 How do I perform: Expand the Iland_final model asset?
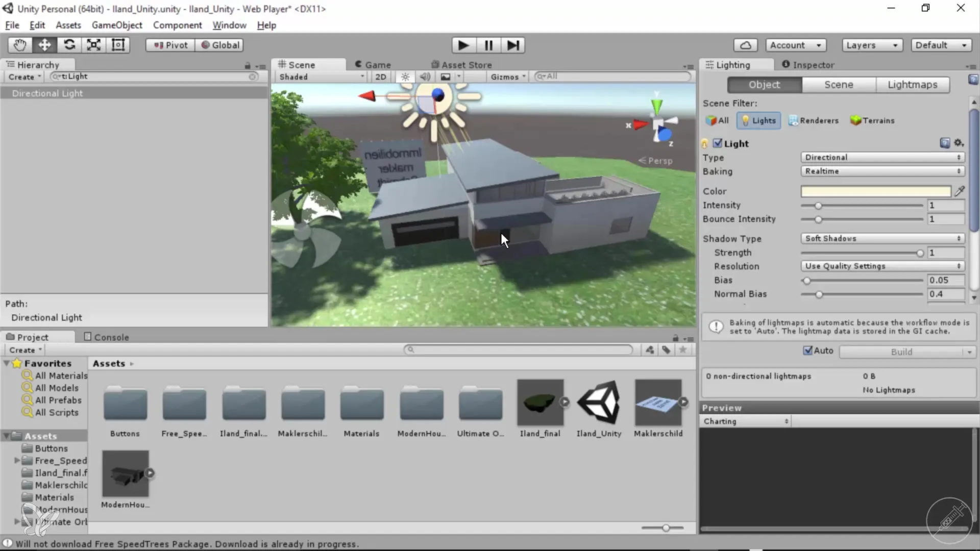565,402
